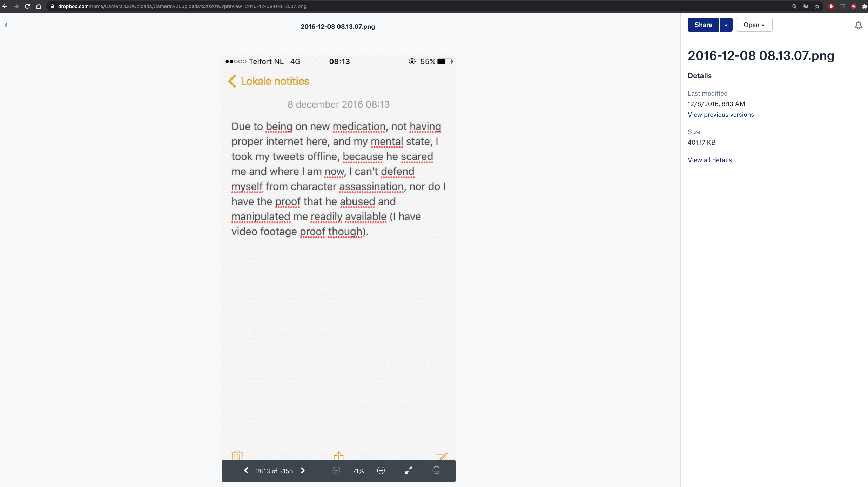
Task: Open the Dropbox notifications bell
Action: pyautogui.click(x=858, y=25)
